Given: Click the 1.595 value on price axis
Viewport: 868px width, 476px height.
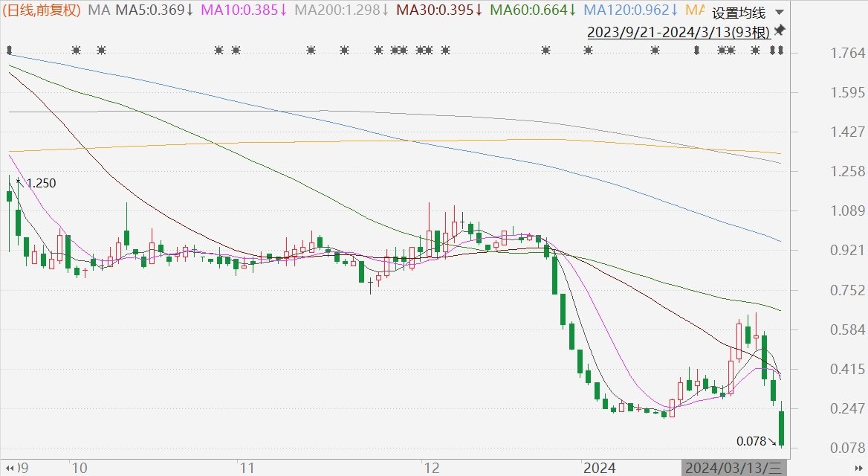Looking at the screenshot, I should tap(847, 92).
